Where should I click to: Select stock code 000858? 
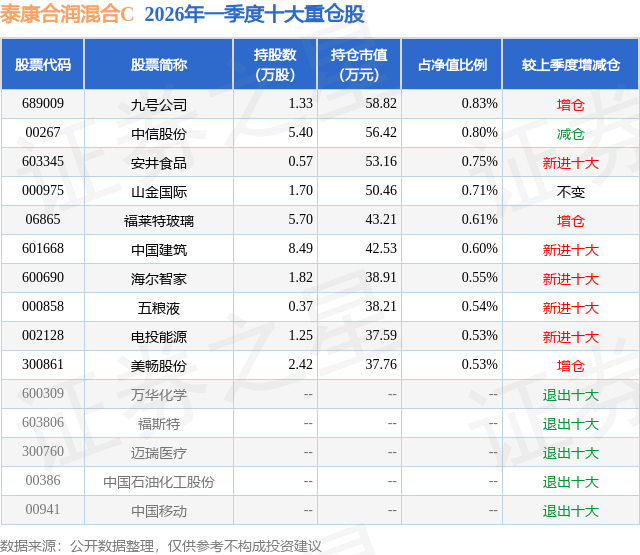coord(43,306)
